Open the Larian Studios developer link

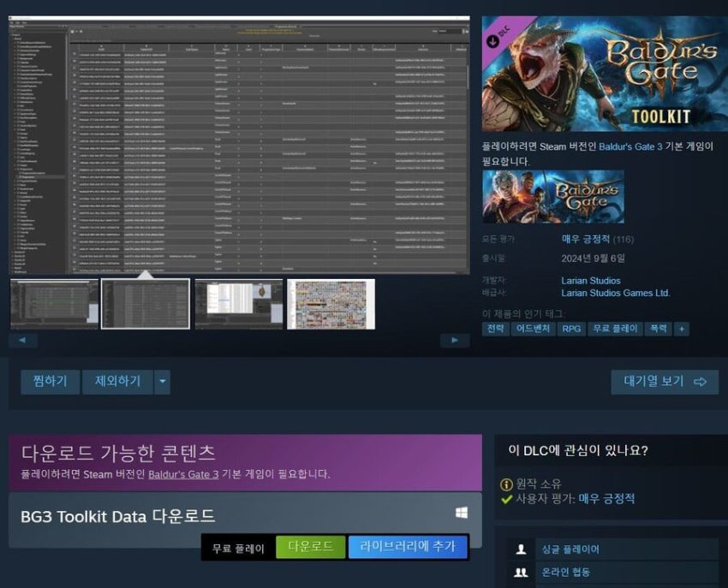(591, 281)
